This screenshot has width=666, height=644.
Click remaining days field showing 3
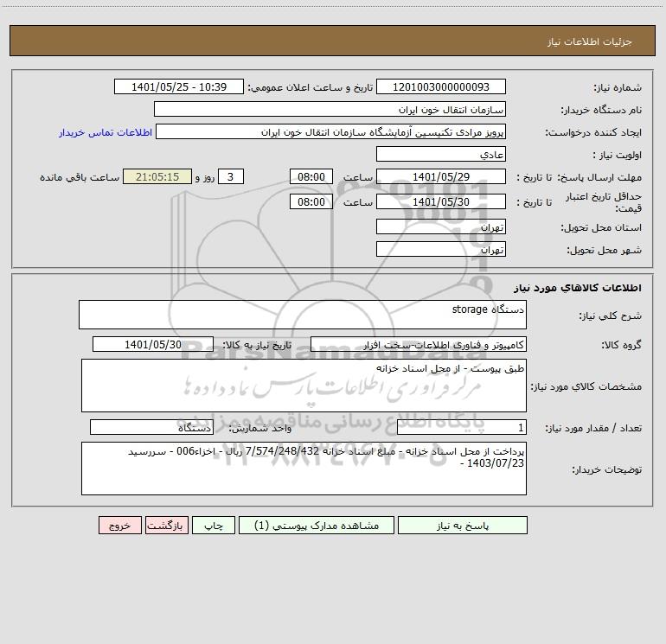coord(231,176)
